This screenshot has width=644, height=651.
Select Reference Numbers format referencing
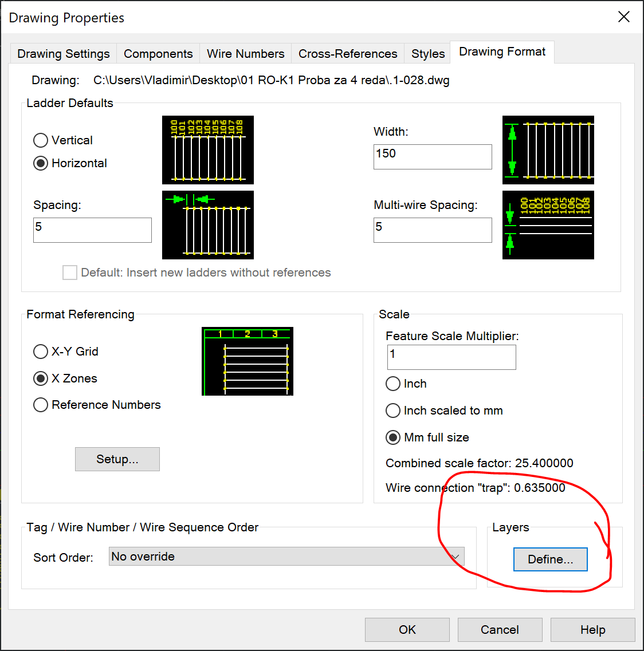click(40, 405)
